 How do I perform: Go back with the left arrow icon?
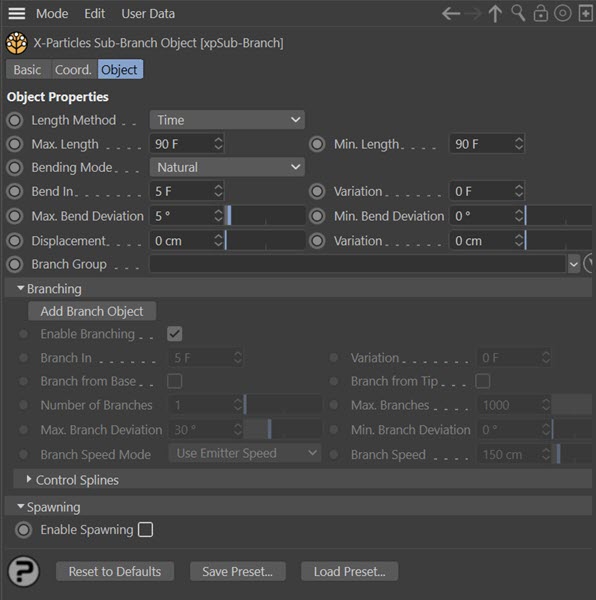451,14
